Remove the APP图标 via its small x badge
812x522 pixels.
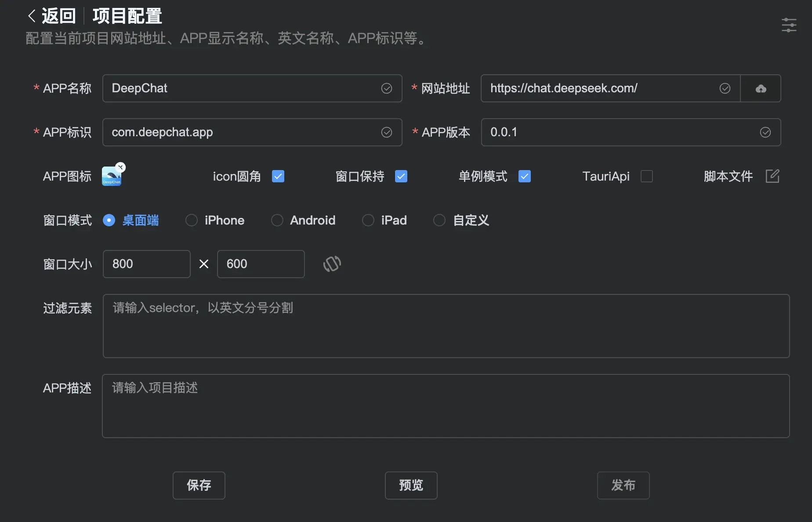[120, 167]
